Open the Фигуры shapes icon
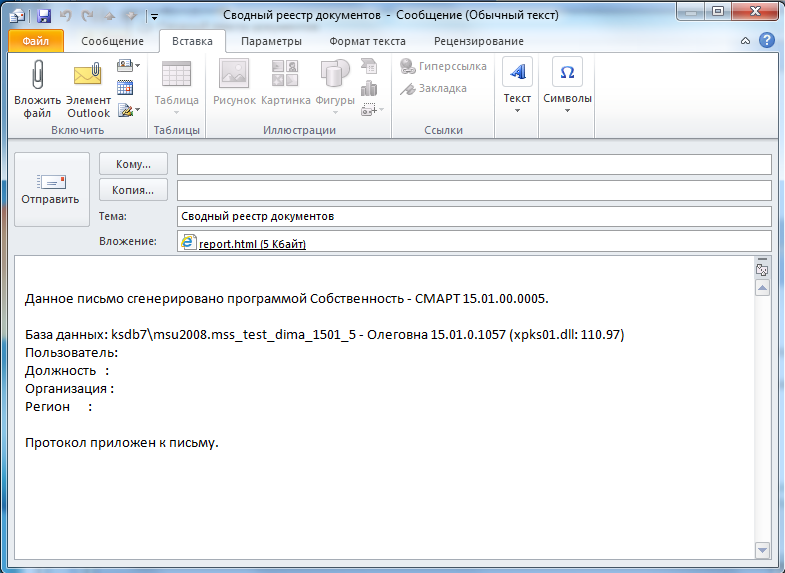The width and height of the screenshot is (785, 573). pos(334,74)
